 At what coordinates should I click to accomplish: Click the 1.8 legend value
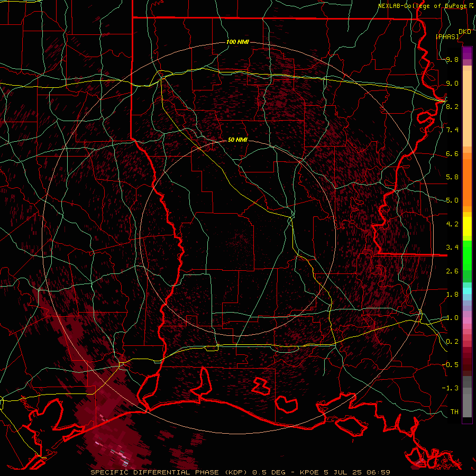(x=452, y=295)
